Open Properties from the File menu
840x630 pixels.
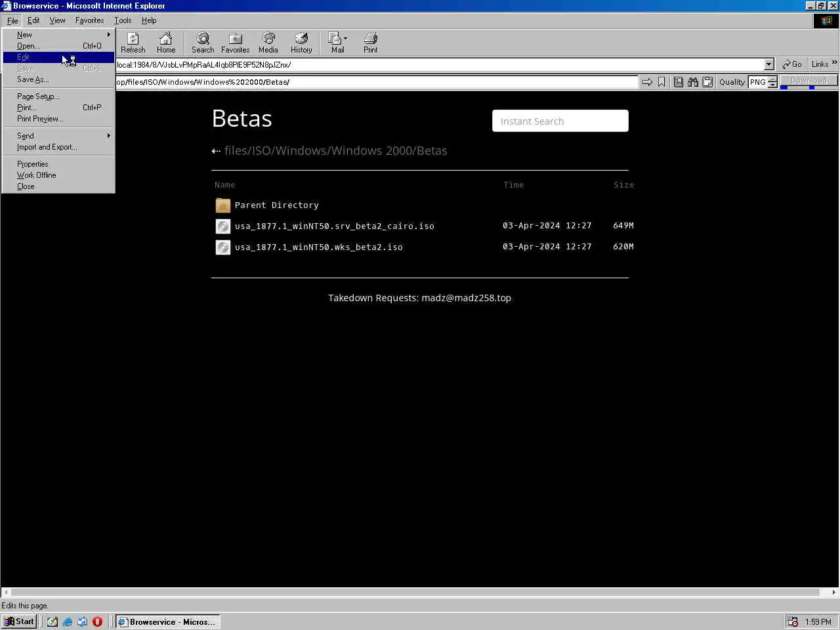pos(58,164)
